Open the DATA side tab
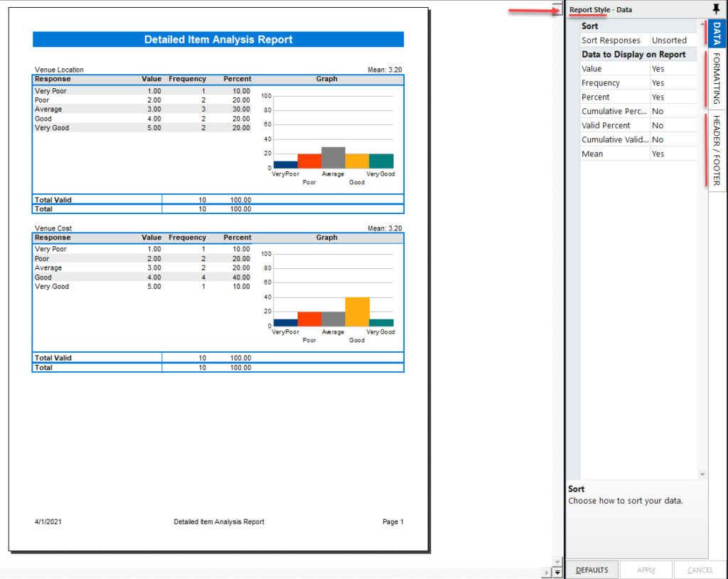Viewport: 728px width, 579px height. pos(717,33)
